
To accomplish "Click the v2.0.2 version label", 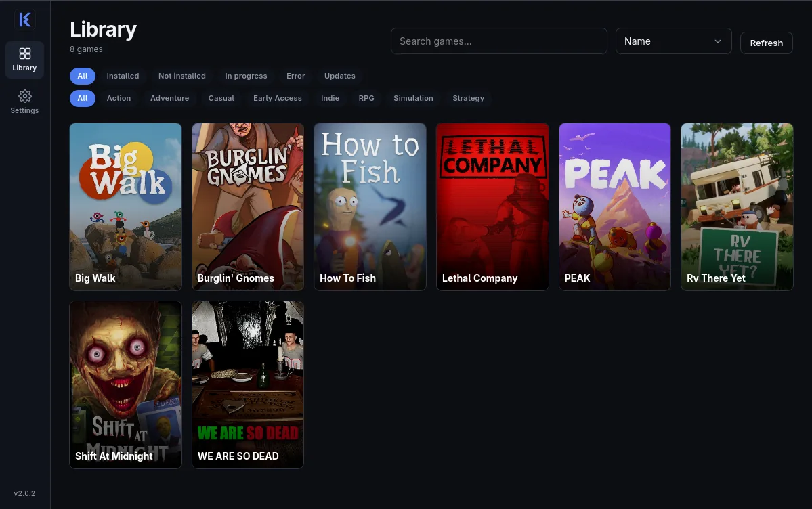I will [25, 493].
